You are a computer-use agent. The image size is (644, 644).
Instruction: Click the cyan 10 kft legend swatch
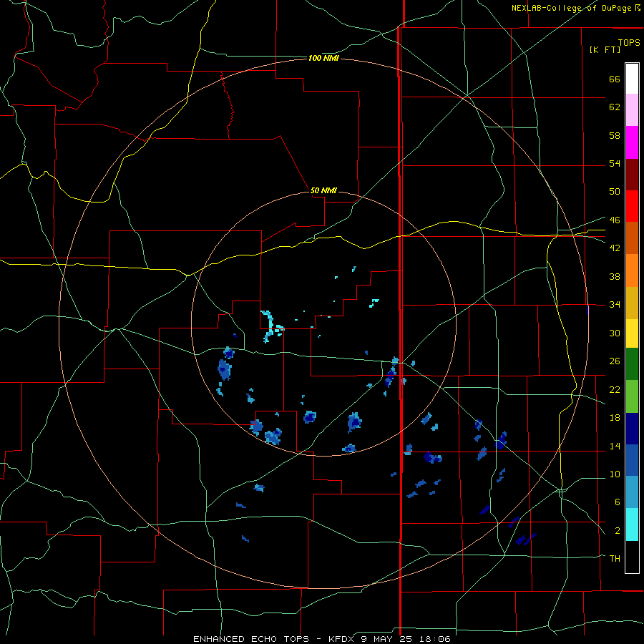pos(632,525)
